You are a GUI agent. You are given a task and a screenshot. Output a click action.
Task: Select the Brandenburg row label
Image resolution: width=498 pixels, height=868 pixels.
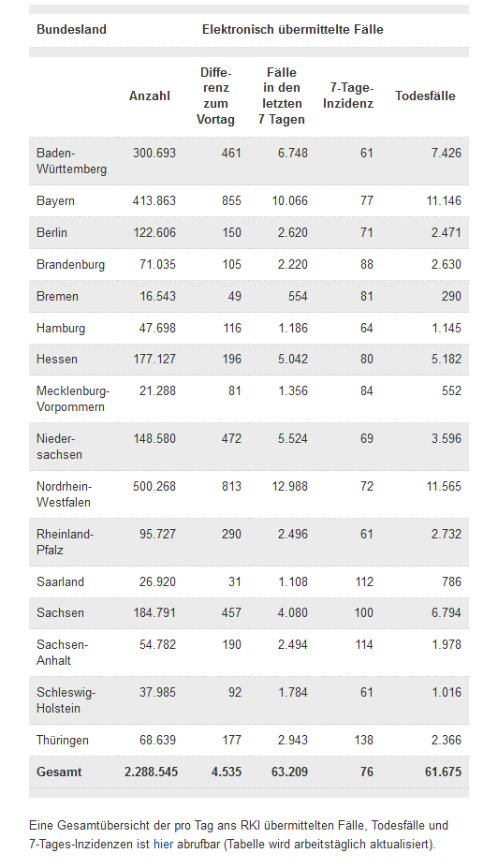point(70,264)
